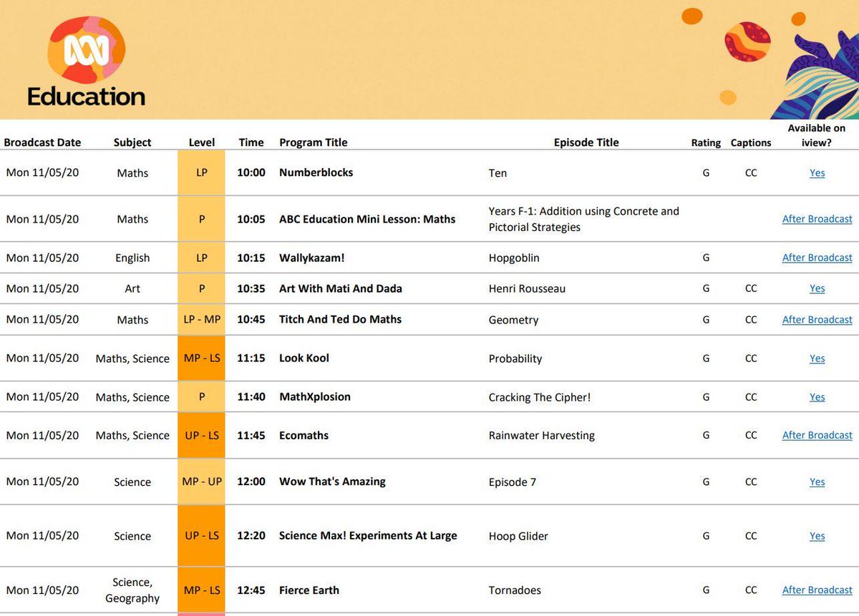Viewport: 859px width, 616px height.
Task: Click the 11:40 time cell
Action: (x=251, y=397)
